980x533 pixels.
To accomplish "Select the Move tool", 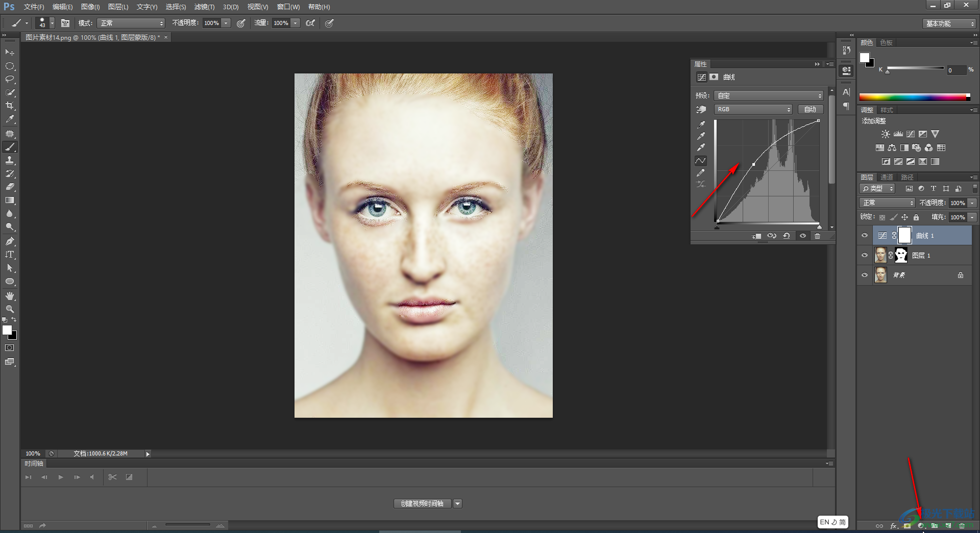I will pyautogui.click(x=10, y=53).
